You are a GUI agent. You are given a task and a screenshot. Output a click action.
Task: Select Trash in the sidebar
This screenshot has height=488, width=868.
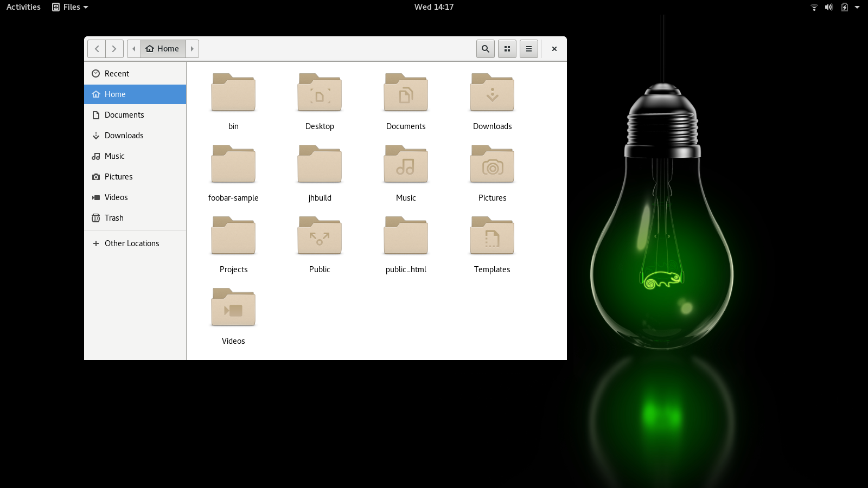(x=114, y=218)
